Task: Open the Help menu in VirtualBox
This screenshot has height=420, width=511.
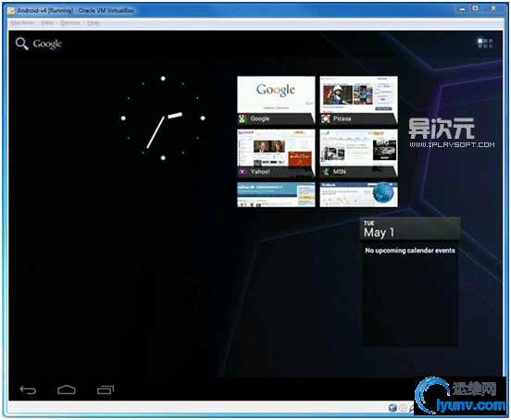Action: [x=93, y=23]
